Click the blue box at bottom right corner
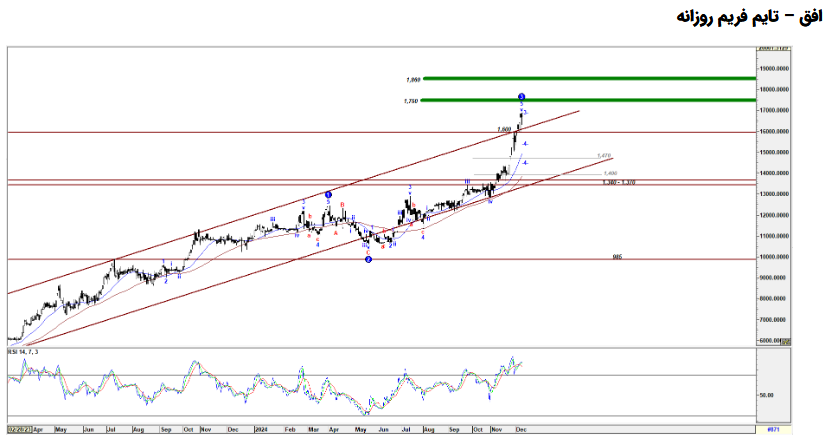827x445 pixels. (x=773, y=428)
